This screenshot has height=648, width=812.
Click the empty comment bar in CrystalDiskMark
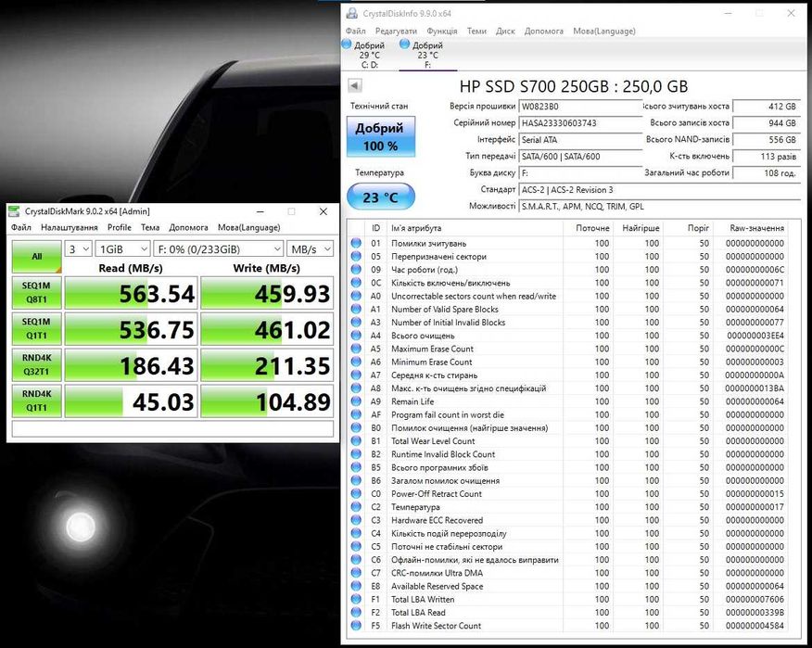[x=172, y=429]
